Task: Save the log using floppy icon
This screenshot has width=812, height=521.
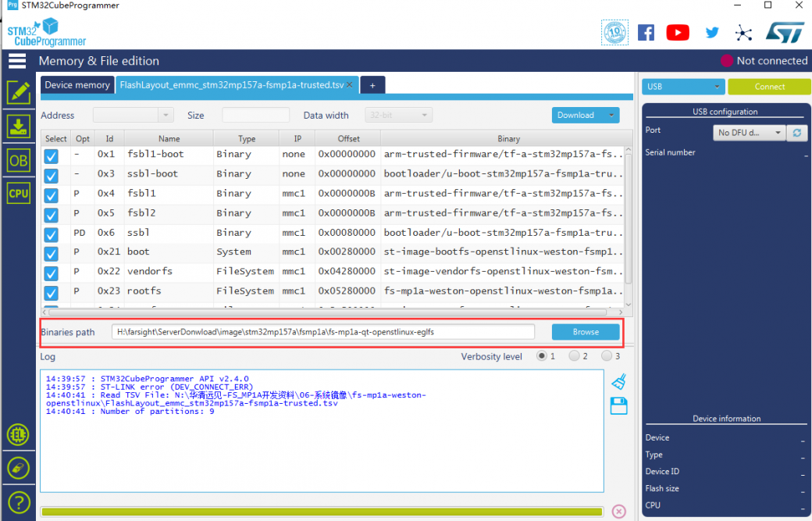Action: coord(618,405)
